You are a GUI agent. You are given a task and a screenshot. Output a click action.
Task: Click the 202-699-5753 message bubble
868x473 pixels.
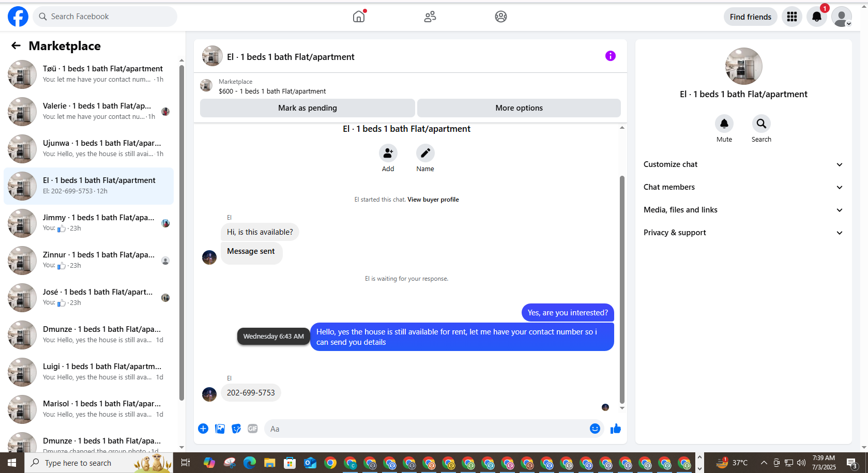click(251, 393)
